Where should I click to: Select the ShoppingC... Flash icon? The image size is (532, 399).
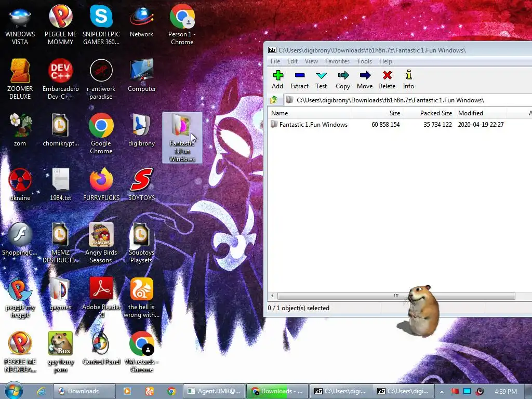(x=20, y=239)
